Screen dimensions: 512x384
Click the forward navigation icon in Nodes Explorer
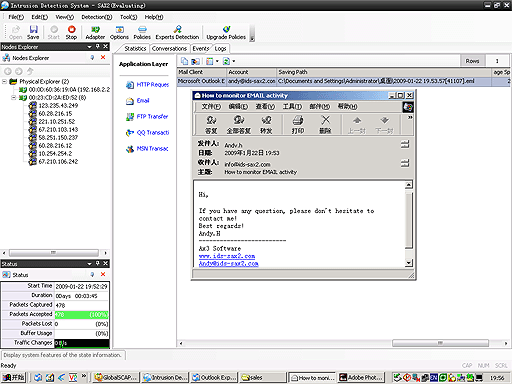(19, 71)
